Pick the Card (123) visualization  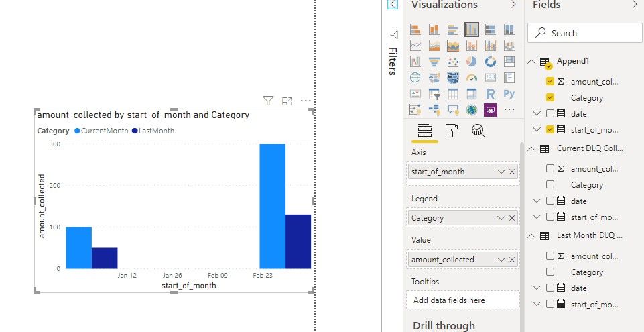491,78
